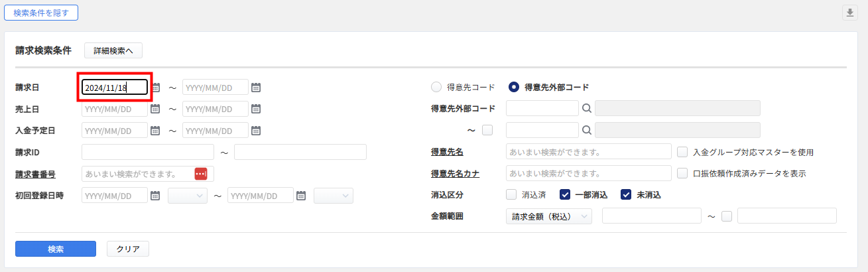The height and width of the screenshot is (272, 868).
Task: Open the 請求金額（税込） dropdown
Action: pos(548,216)
